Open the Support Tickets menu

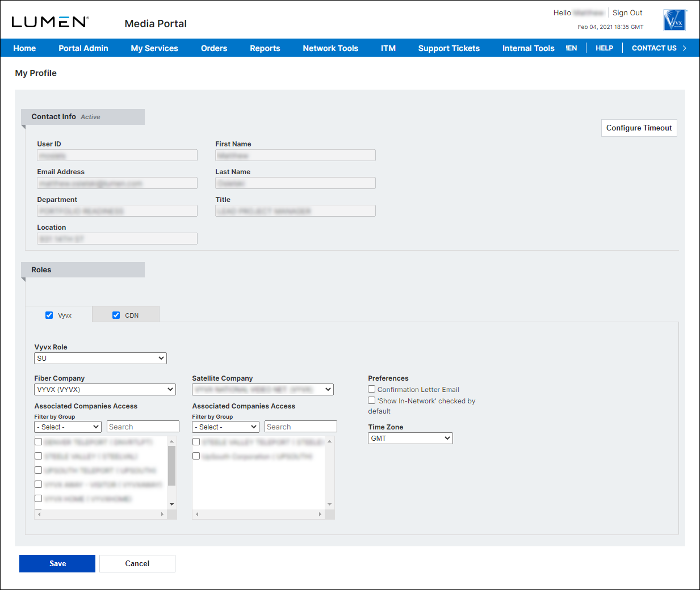point(449,48)
